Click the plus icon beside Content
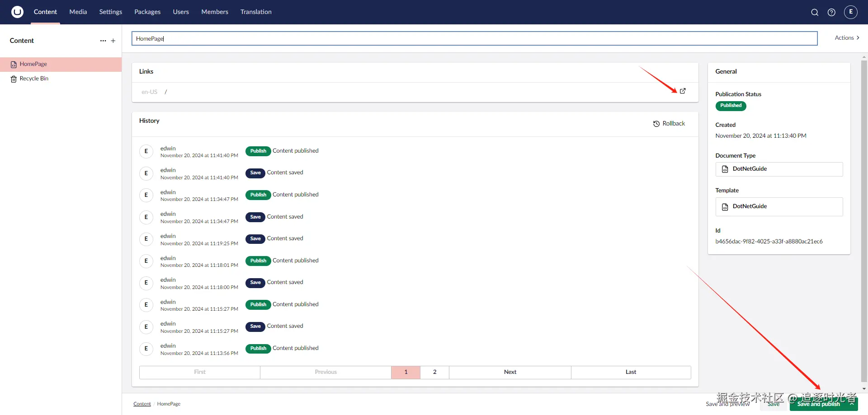The width and height of the screenshot is (868, 415). point(113,41)
